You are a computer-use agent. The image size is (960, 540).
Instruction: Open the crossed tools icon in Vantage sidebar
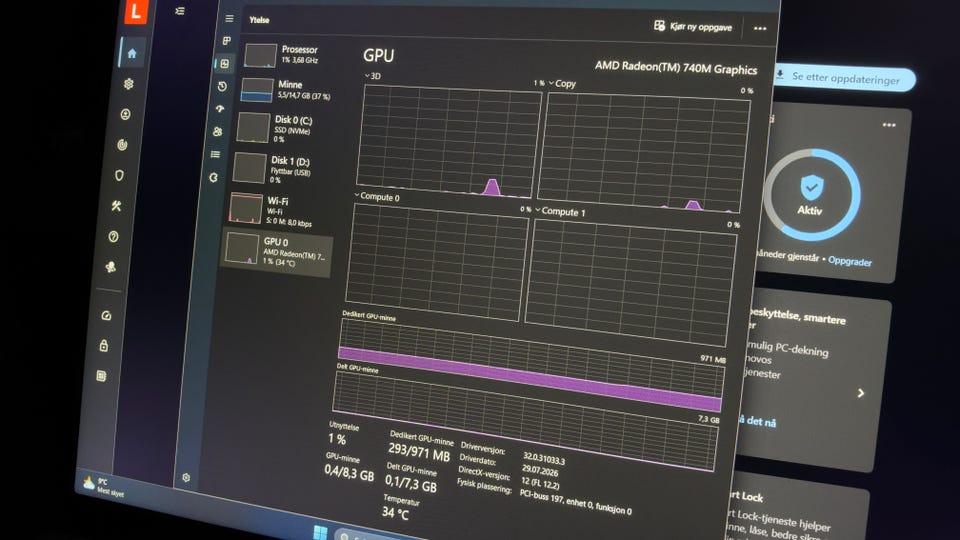[116, 206]
